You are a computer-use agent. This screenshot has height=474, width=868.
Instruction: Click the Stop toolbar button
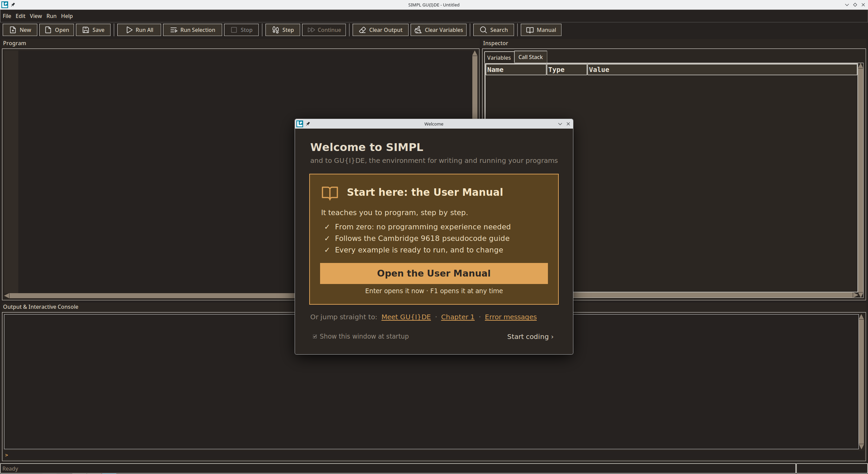click(241, 30)
